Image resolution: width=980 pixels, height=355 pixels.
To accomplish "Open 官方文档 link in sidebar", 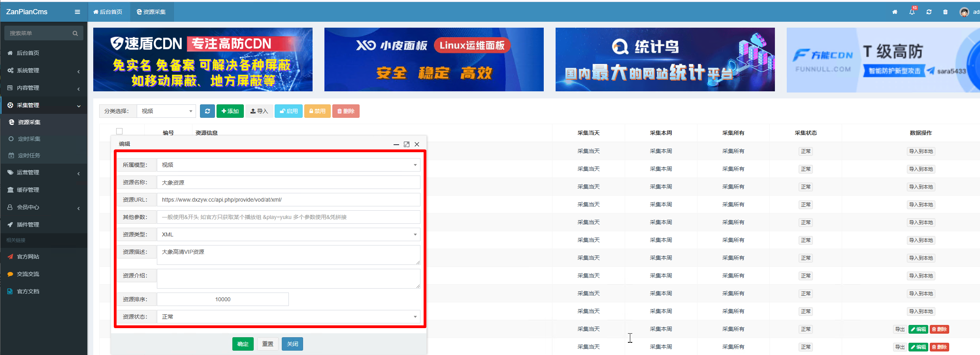I will (43, 291).
